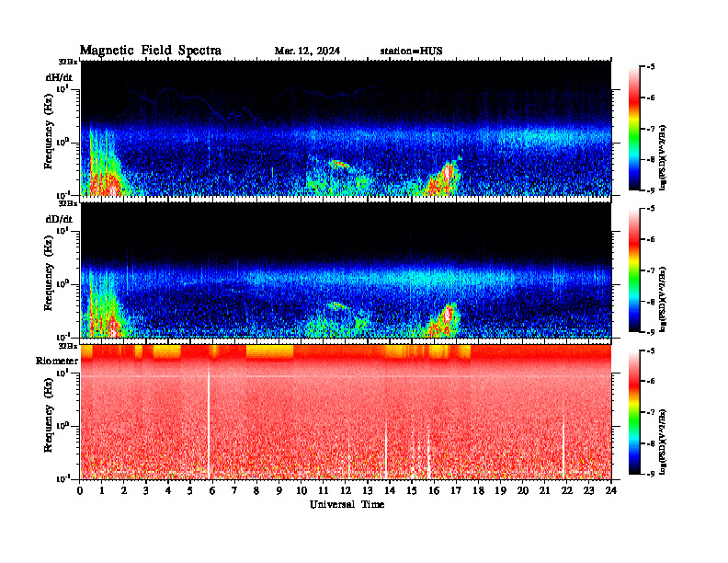The width and height of the screenshot is (728, 563).
Task: Click the color scale bar beside dD/dt panel
Action: pyautogui.click(x=633, y=270)
